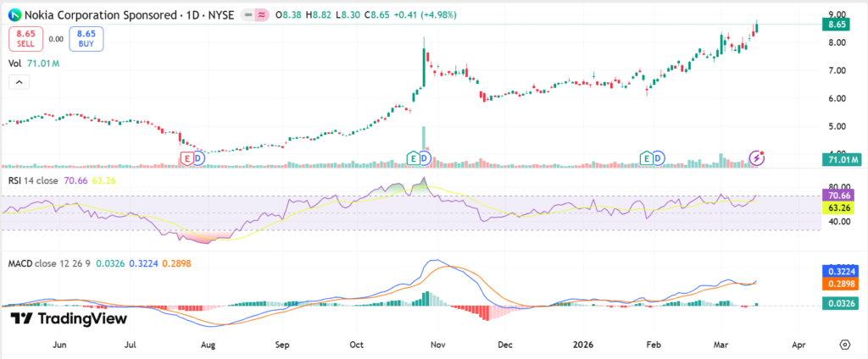Click the dividend 'D' marker near August

click(x=199, y=158)
